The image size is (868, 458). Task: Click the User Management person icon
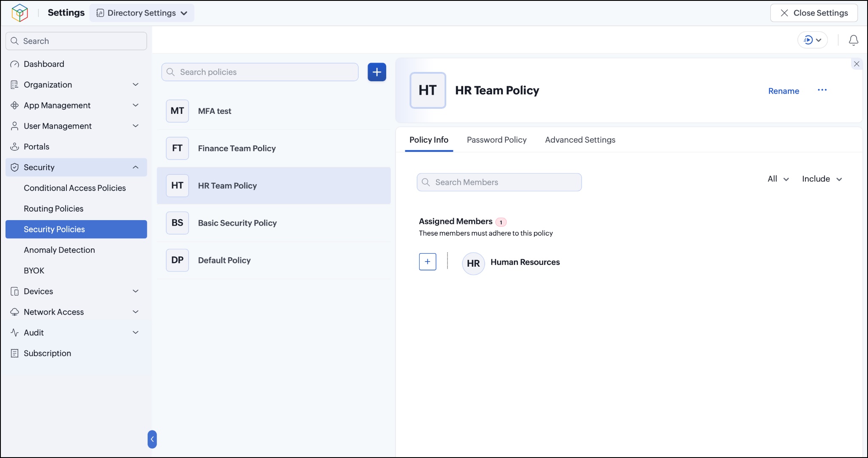[14, 126]
